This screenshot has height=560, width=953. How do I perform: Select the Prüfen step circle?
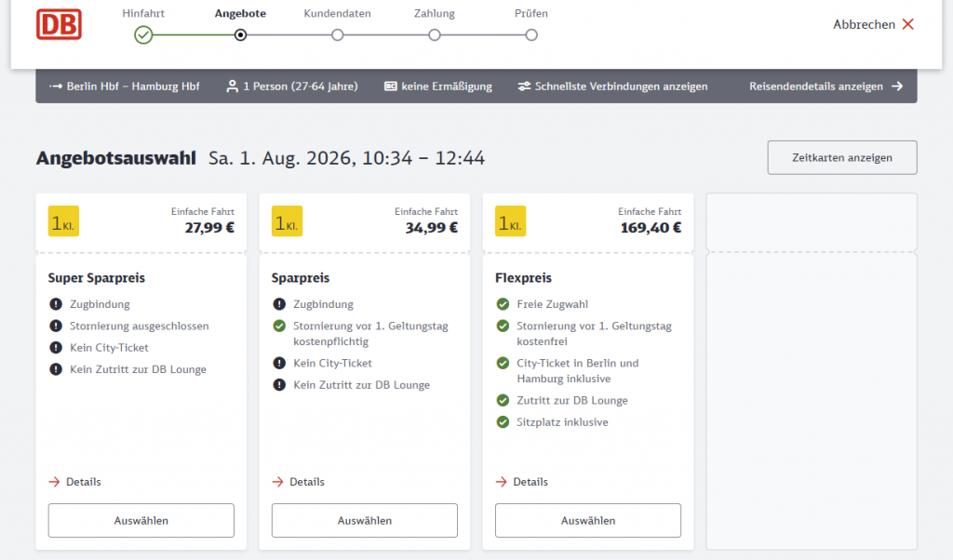pyautogui.click(x=531, y=35)
